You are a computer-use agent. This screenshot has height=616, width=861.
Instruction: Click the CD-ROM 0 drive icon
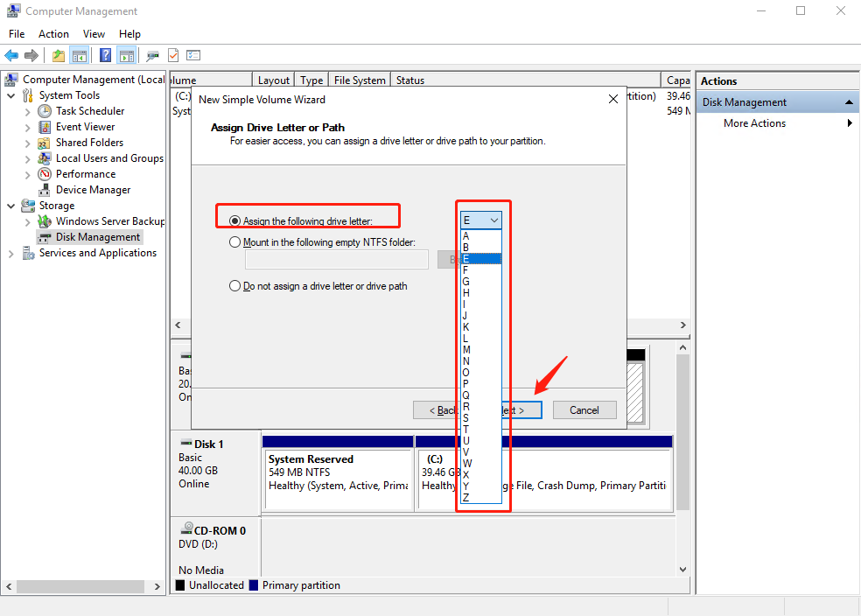186,528
